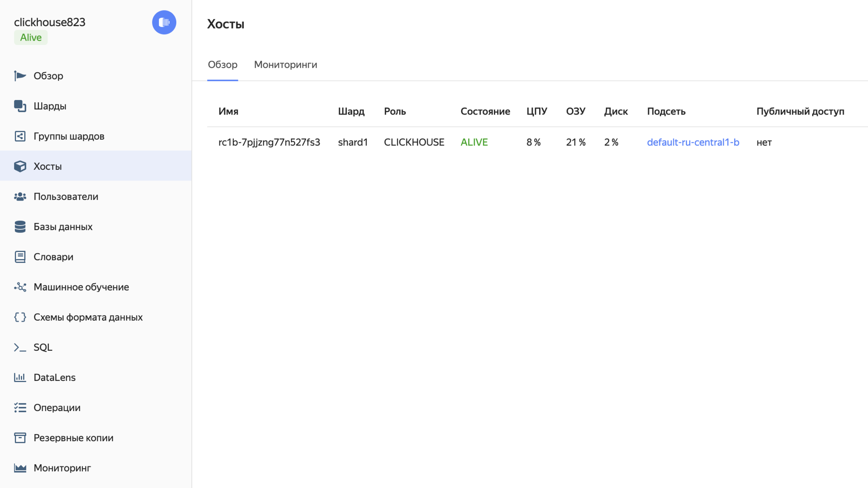Click the Обзор flag icon in sidebar
868x488 pixels.
point(20,76)
